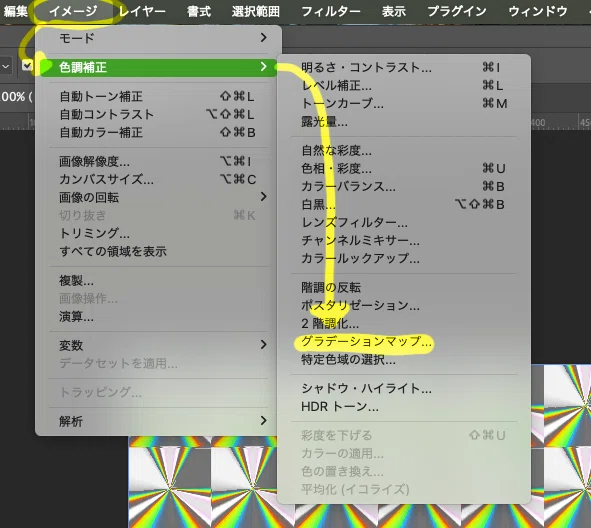591x528 pixels.
Task: Open the 編集 menu in menu bar
Action: 15,11
